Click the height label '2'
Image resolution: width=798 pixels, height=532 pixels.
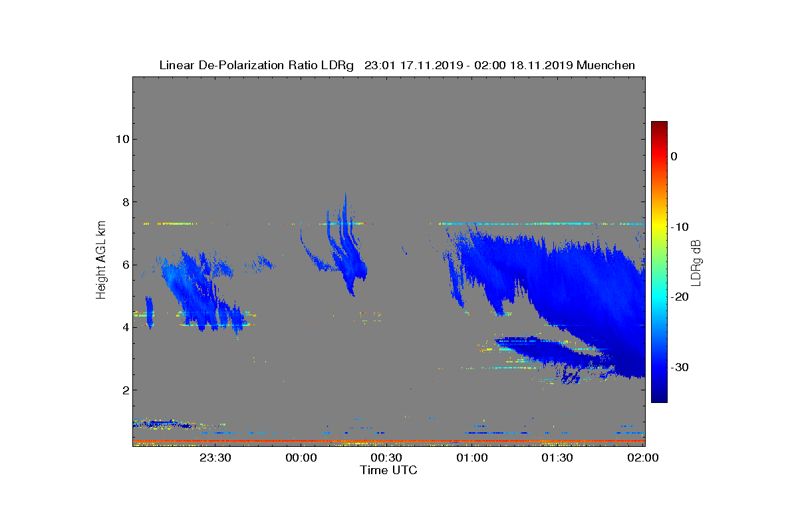point(124,390)
